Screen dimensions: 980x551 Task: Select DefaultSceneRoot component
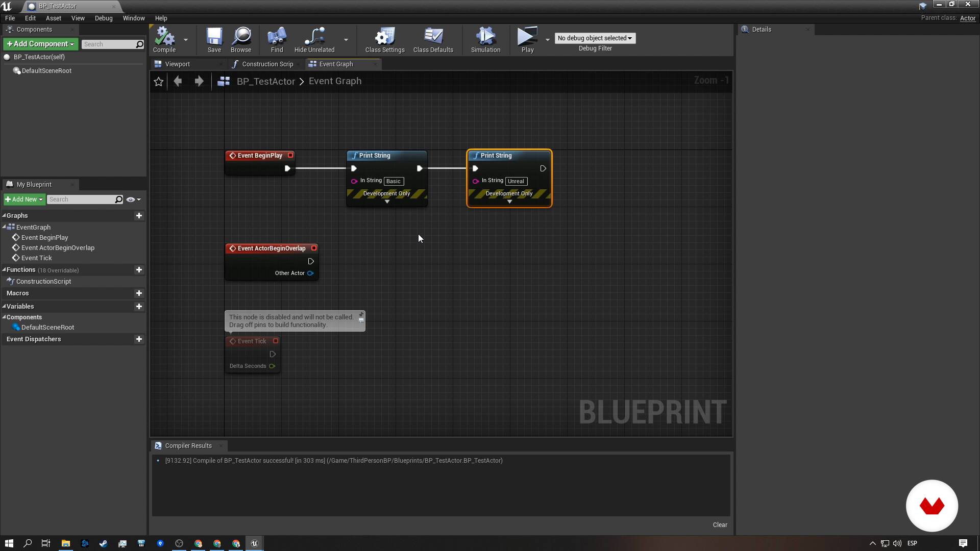46,71
